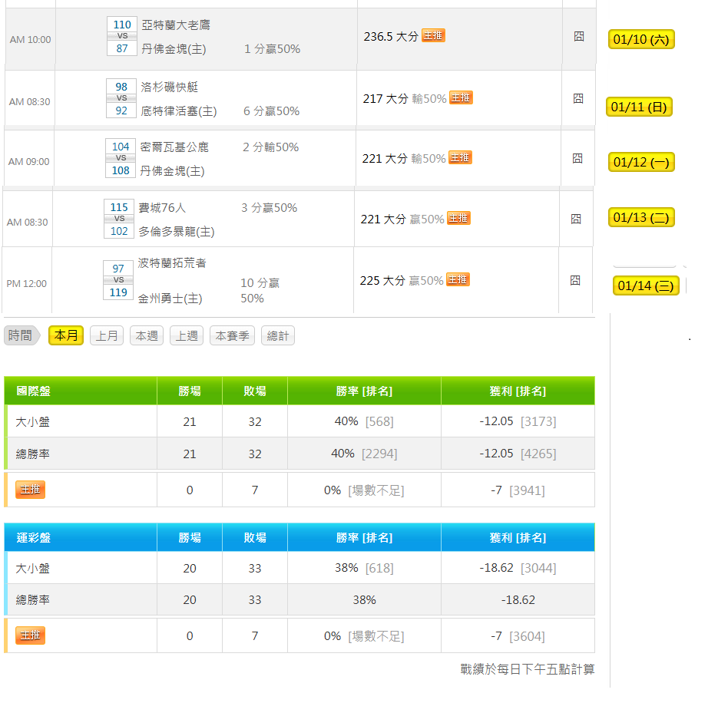The height and width of the screenshot is (726, 728).
Task: Click the 囧 icon in the 波特蘭拓荒者 row
Action: tap(575, 280)
